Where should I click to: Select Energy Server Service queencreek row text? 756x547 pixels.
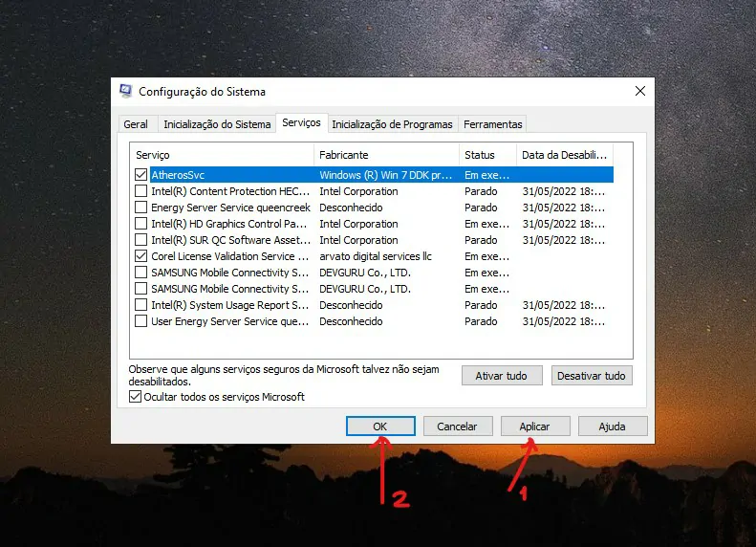[x=231, y=208]
